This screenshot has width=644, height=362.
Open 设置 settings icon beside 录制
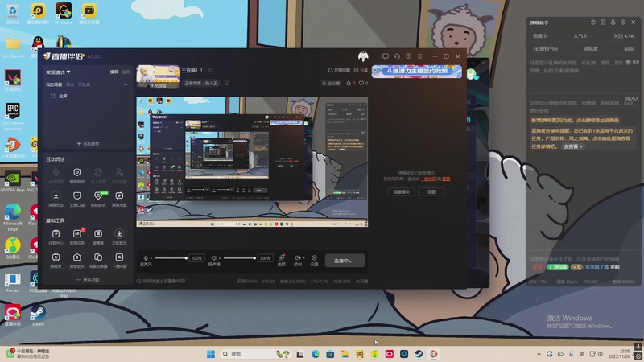point(314,260)
